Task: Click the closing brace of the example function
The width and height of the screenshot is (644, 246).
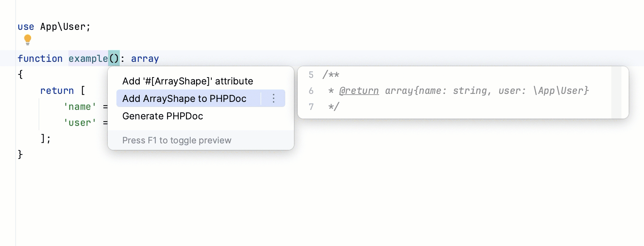Action: click(20, 154)
